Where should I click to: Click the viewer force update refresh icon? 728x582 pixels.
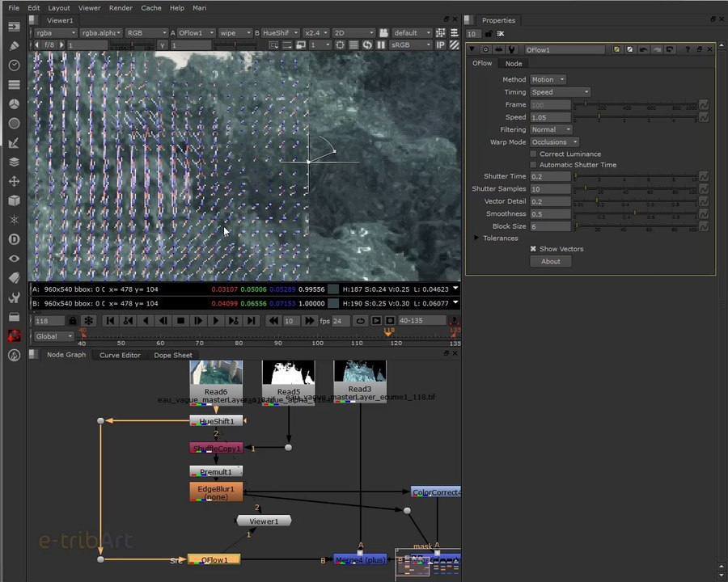click(367, 45)
